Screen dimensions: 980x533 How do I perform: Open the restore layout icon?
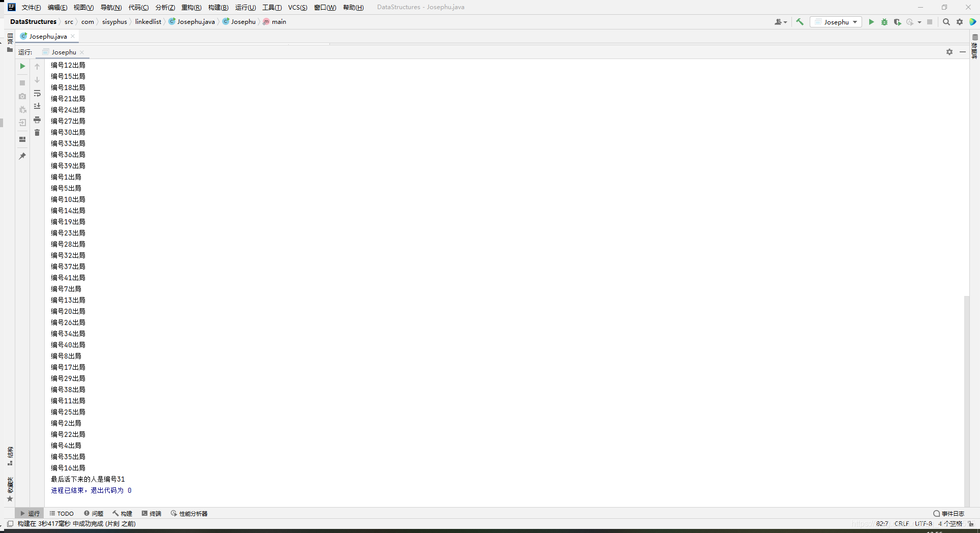(x=22, y=139)
